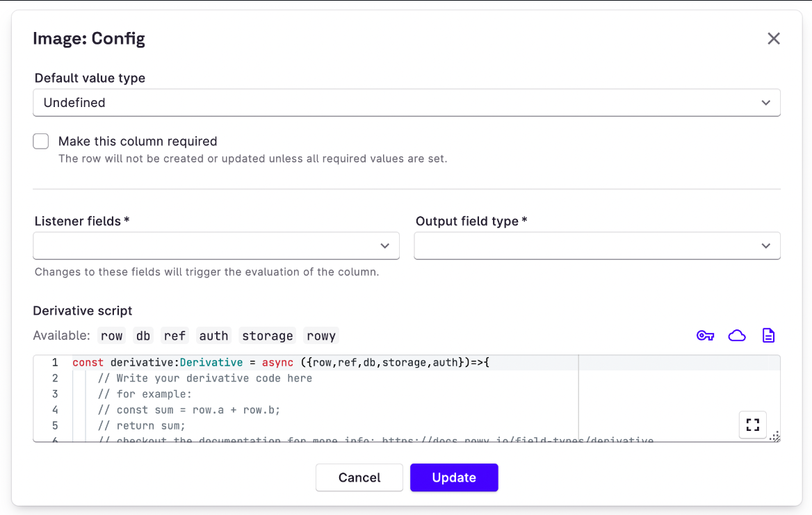Close the Image Config dialog

(x=773, y=39)
